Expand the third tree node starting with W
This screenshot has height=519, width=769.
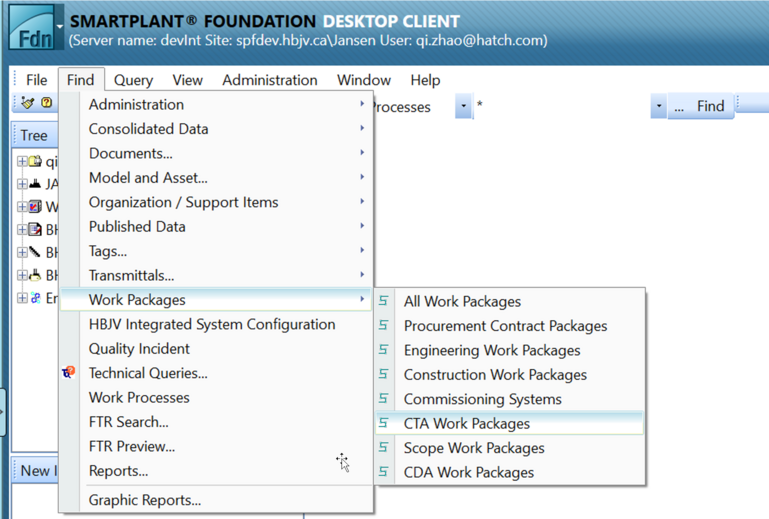[x=22, y=207]
